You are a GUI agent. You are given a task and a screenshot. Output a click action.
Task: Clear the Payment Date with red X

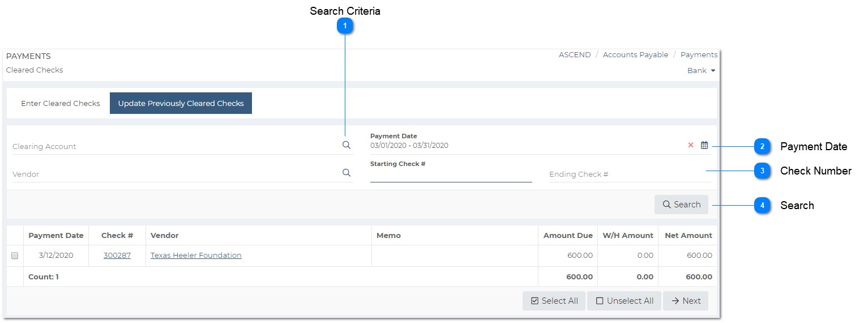click(x=690, y=145)
